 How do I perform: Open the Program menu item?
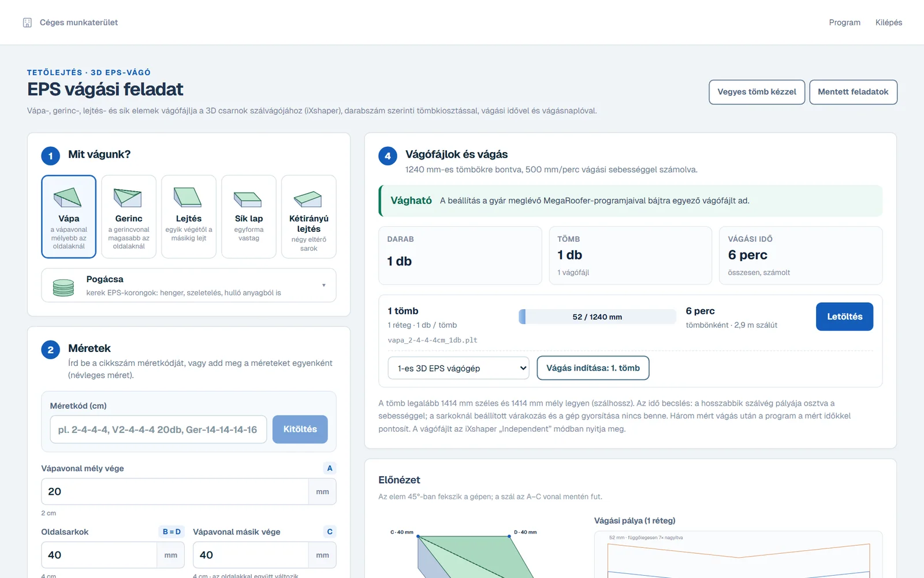(x=844, y=23)
